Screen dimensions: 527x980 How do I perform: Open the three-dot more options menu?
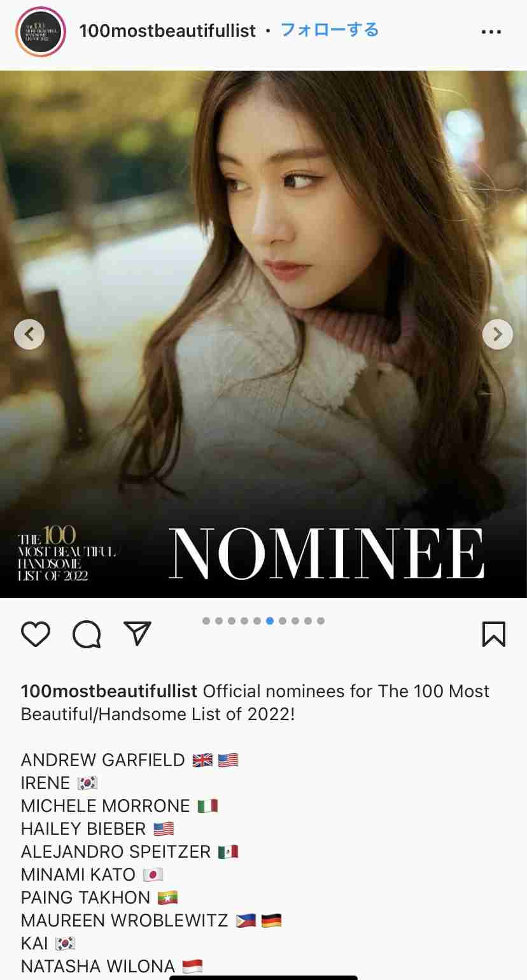[x=491, y=32]
